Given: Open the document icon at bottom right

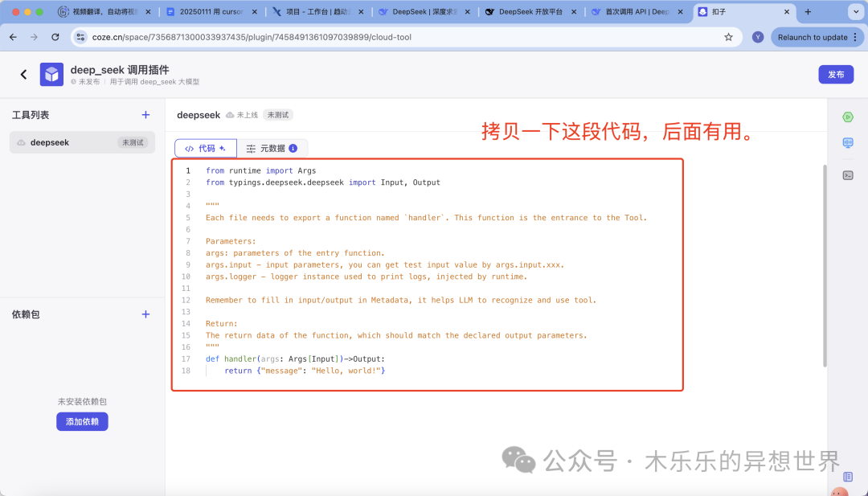Looking at the screenshot, I should click(x=848, y=477).
